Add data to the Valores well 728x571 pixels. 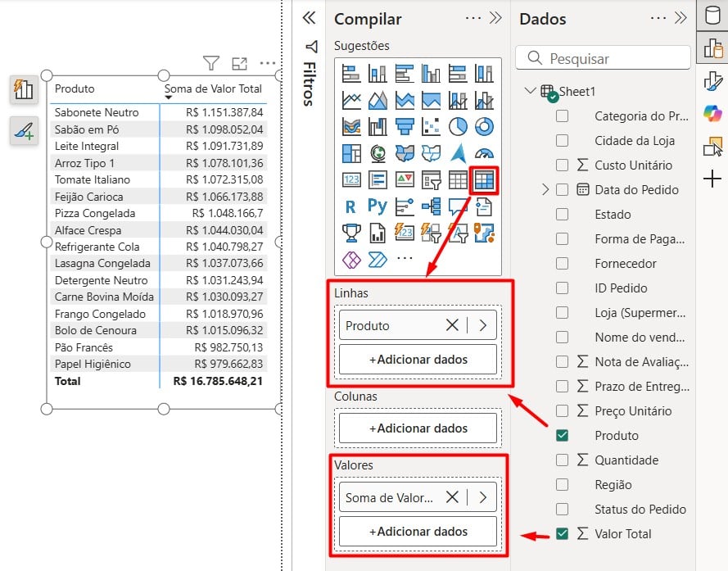click(x=418, y=531)
